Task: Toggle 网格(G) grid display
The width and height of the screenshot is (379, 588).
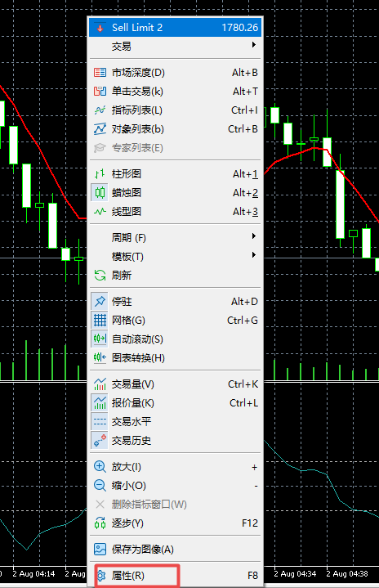Action: pyautogui.click(x=176, y=321)
